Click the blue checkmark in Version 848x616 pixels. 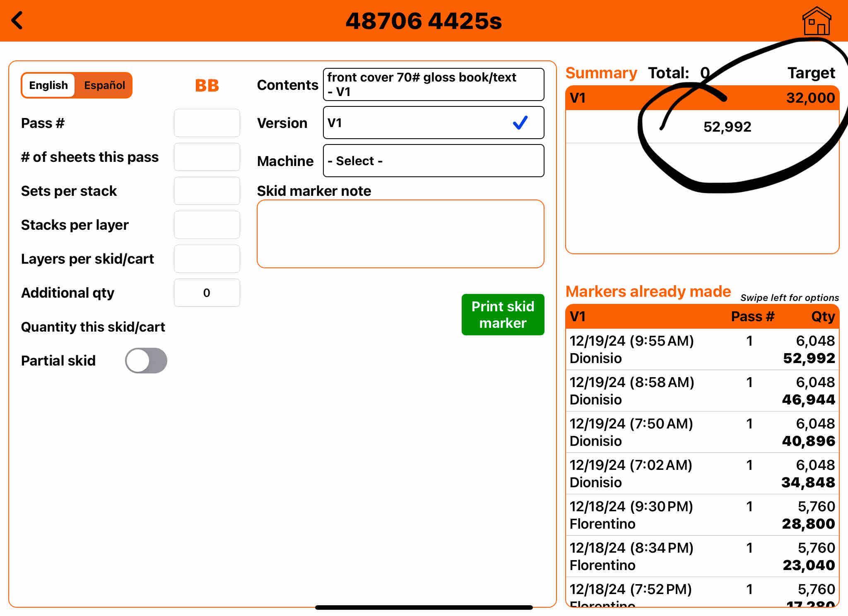click(x=520, y=123)
